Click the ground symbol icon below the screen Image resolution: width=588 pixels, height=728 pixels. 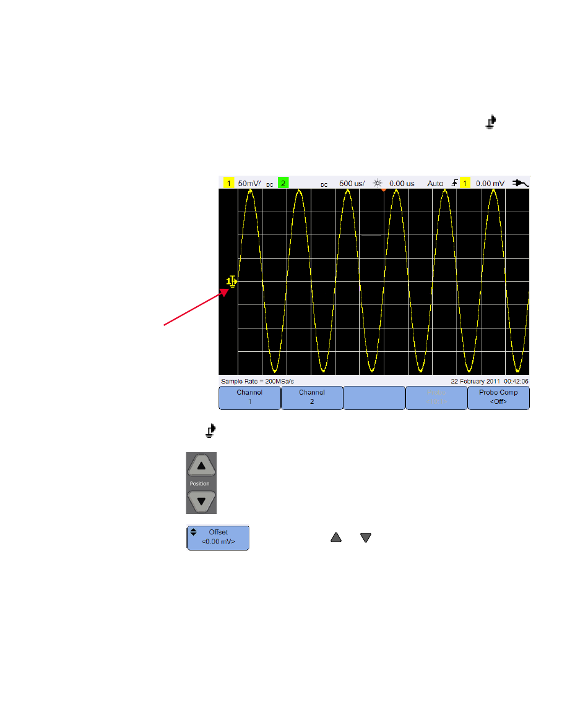coord(210,430)
